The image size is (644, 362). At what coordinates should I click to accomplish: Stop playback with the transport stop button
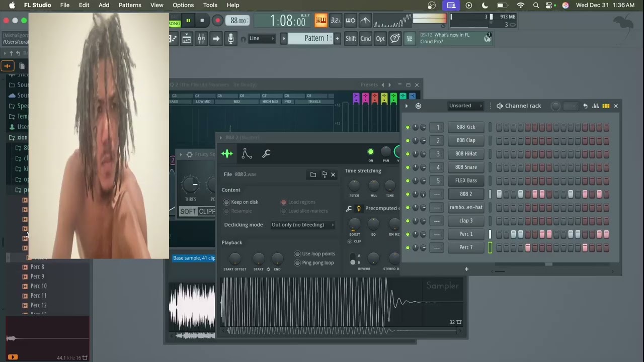(202, 21)
